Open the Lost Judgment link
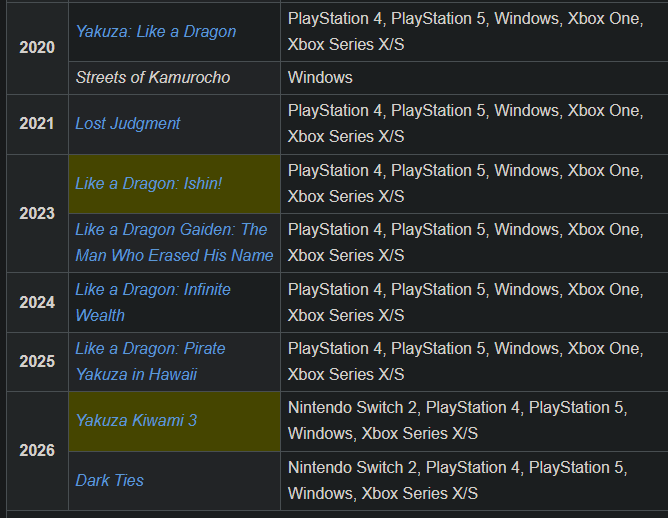 128,124
